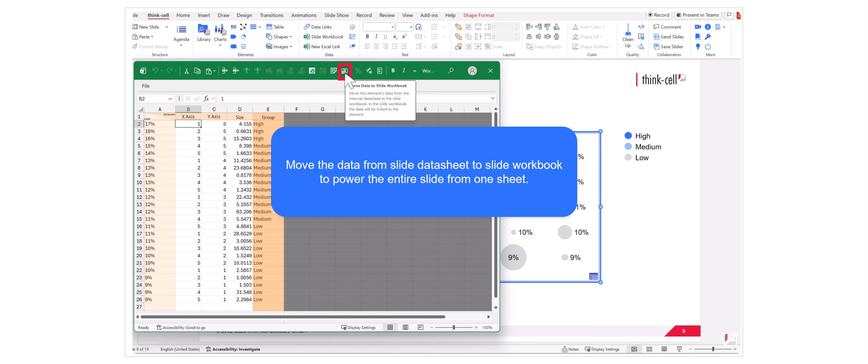Screen dimensions: 868x364
Task: Click the fx insert function icon
Action: (206, 99)
